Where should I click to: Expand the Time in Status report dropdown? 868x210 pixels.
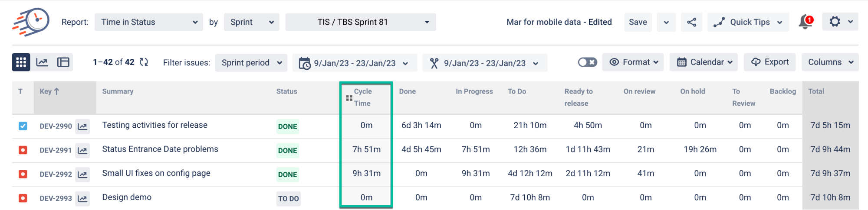pyautogui.click(x=149, y=22)
